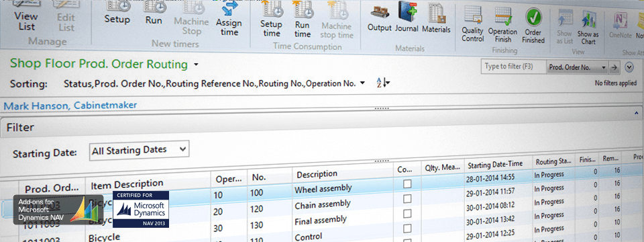Tick checkbox in Wheel assembly row
The height and width of the screenshot is (242, 644).
(x=407, y=184)
